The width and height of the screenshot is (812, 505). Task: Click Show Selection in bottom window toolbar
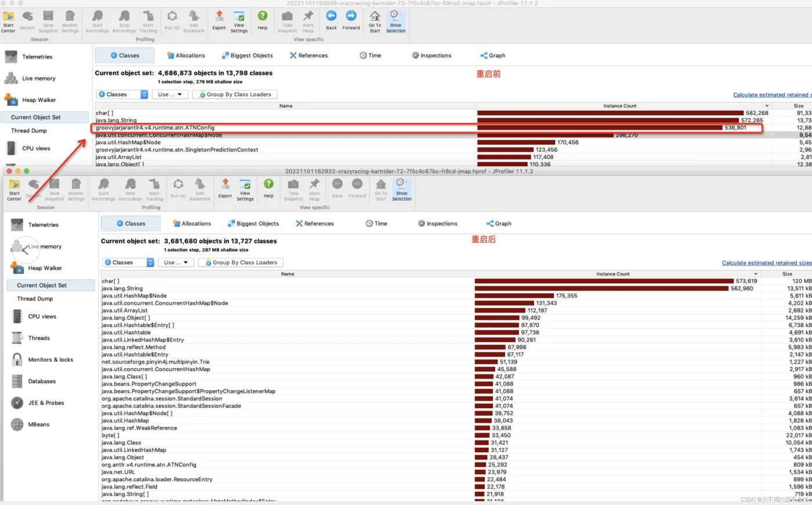pyautogui.click(x=401, y=190)
